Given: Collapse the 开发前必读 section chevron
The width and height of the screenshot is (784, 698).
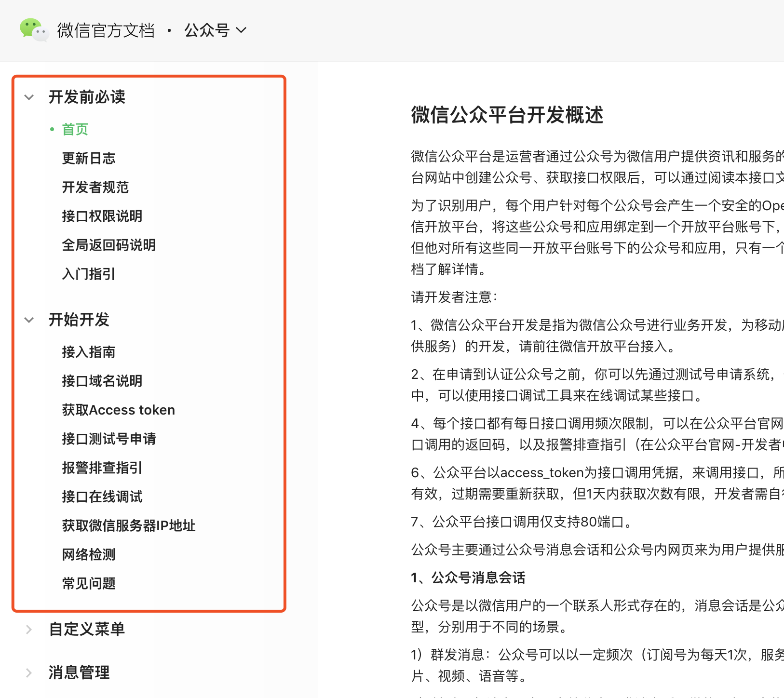Looking at the screenshot, I should click(x=29, y=97).
